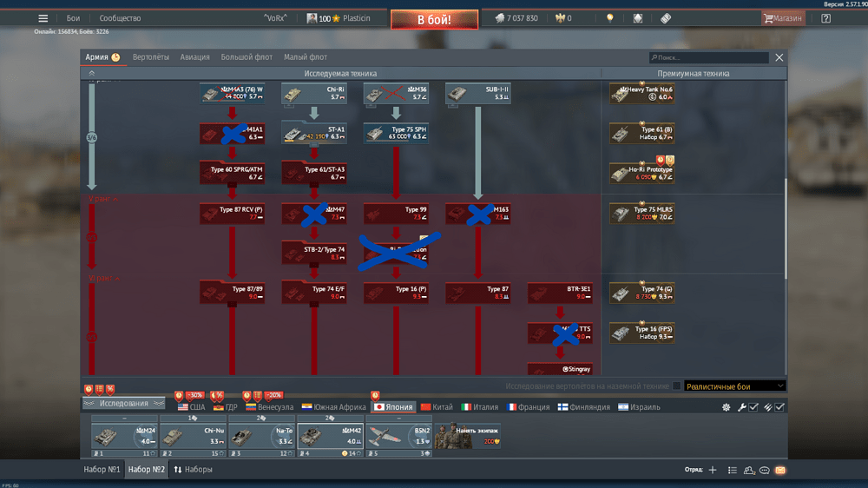Toggle the checkbox next to wrench icon

click(753, 407)
